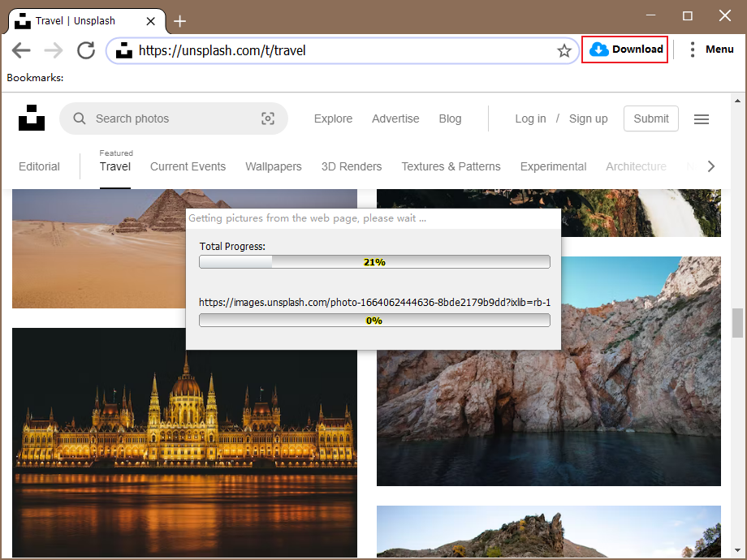Viewport: 747px width, 560px height.
Task: Go back using the browser back arrow
Action: pos(21,50)
